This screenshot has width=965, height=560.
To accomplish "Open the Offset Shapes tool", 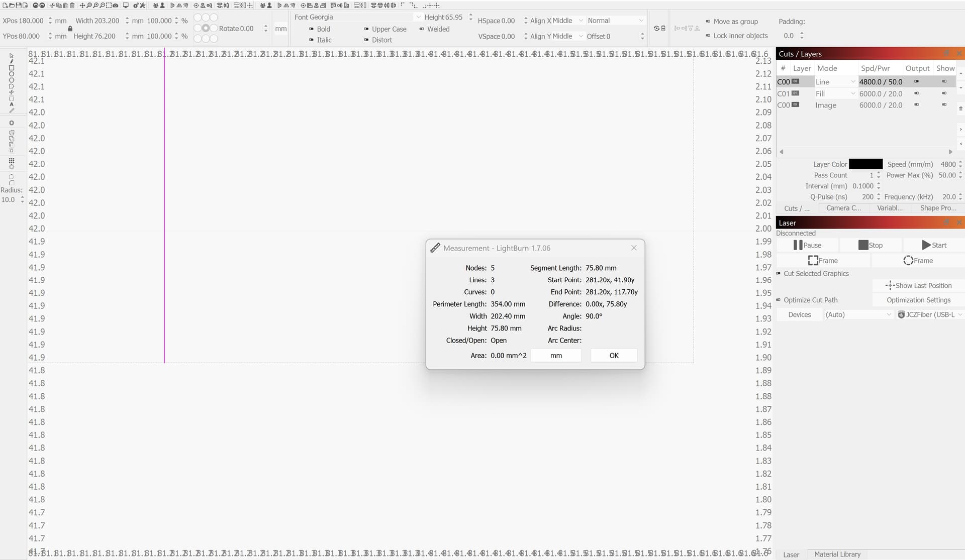I will 11,122.
